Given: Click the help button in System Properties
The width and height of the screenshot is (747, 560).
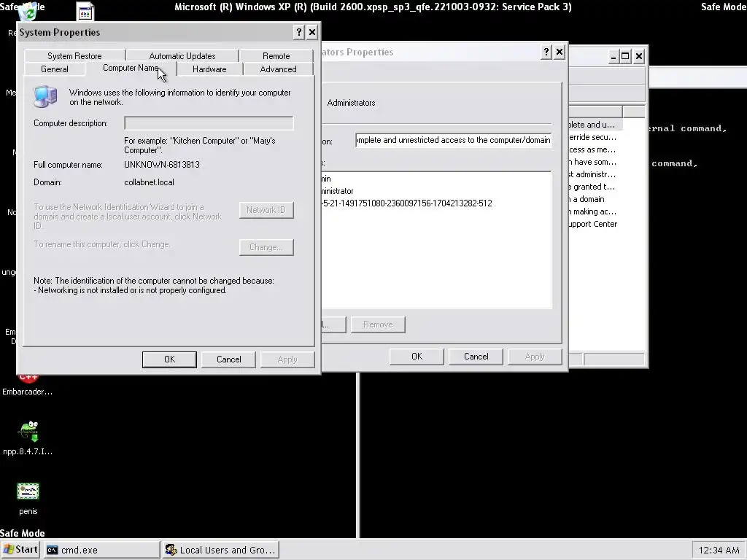Looking at the screenshot, I should [x=298, y=32].
